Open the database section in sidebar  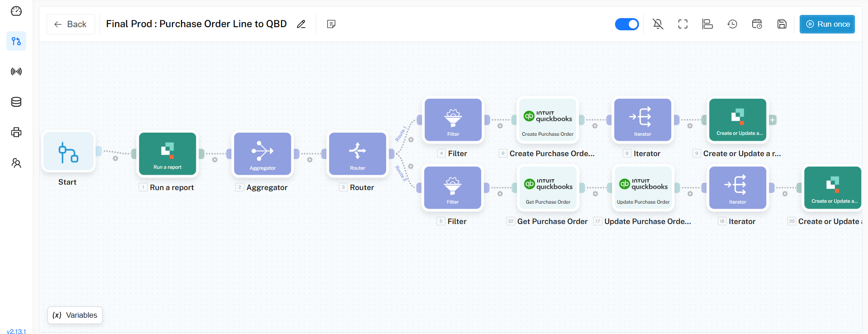(16, 102)
